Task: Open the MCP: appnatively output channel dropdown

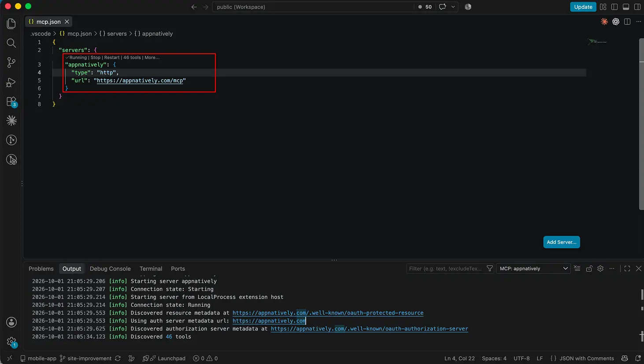Action: tap(533, 268)
